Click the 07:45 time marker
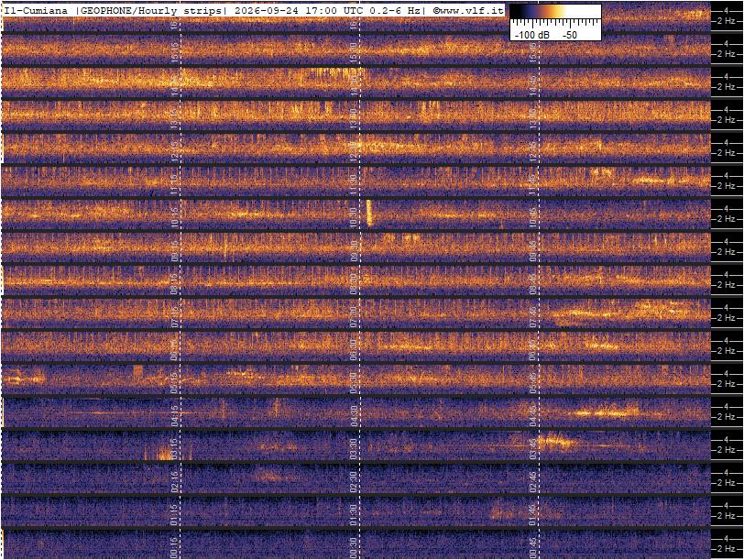 (x=533, y=316)
